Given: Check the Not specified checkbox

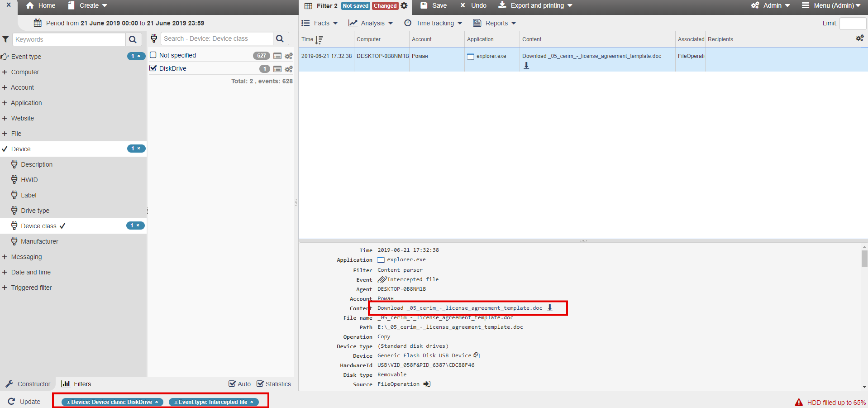Looking at the screenshot, I should click(153, 55).
